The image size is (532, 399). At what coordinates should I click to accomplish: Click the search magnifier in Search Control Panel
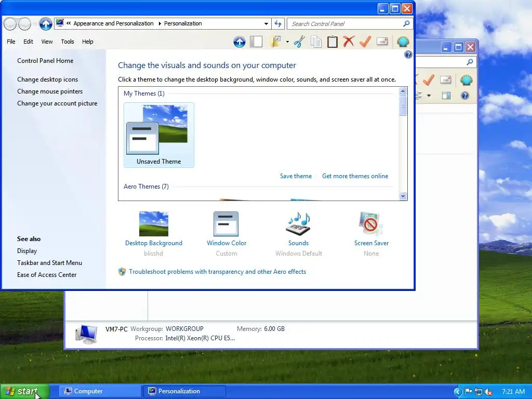click(406, 23)
